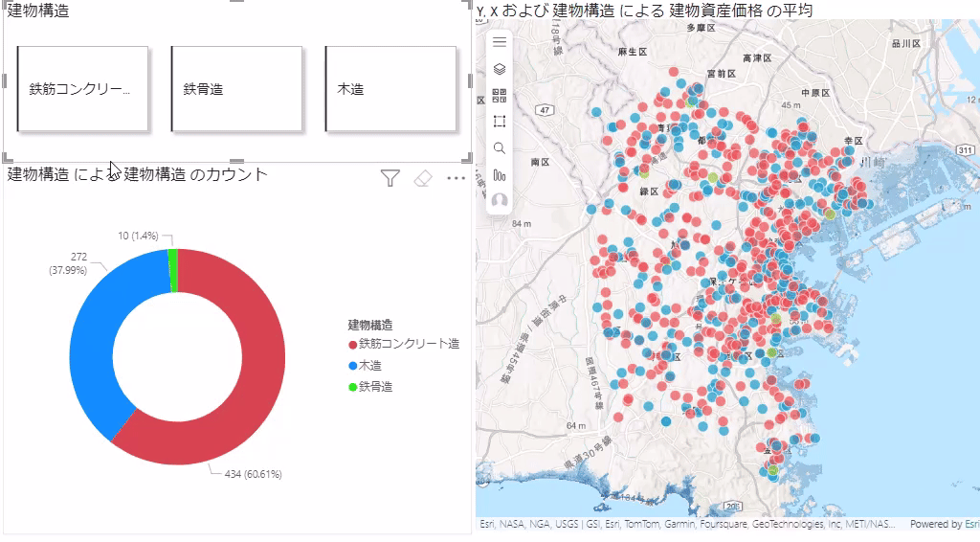Click the filter funnel icon above donut chart

[390, 178]
